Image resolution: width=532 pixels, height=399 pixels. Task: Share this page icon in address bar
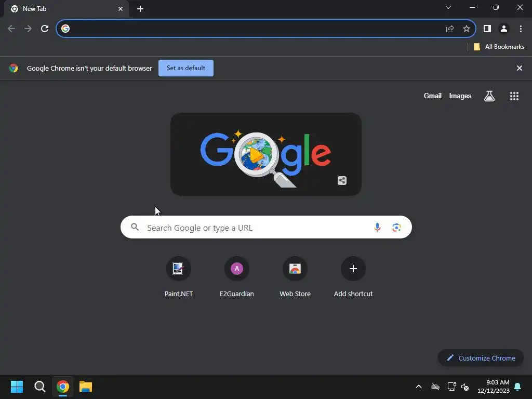click(450, 29)
